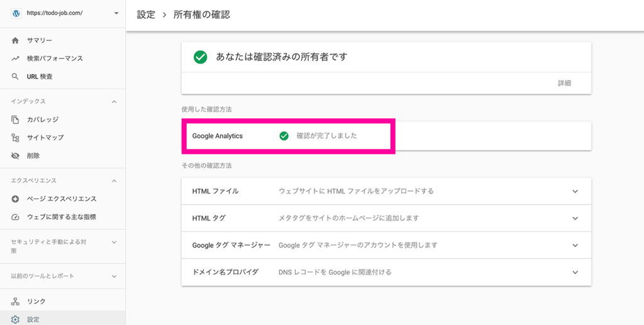Click the エクスペリエンス section header text
Image resolution: width=644 pixels, height=325 pixels.
pos(34,181)
